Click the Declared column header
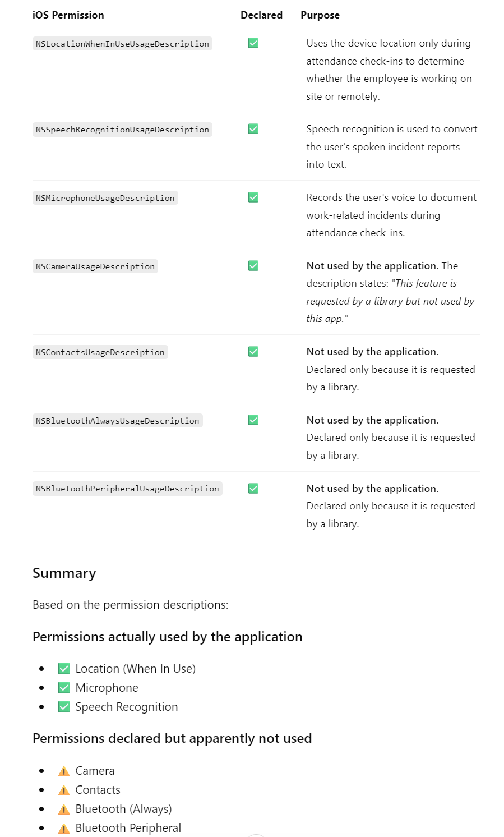This screenshot has width=504, height=837. tap(261, 15)
